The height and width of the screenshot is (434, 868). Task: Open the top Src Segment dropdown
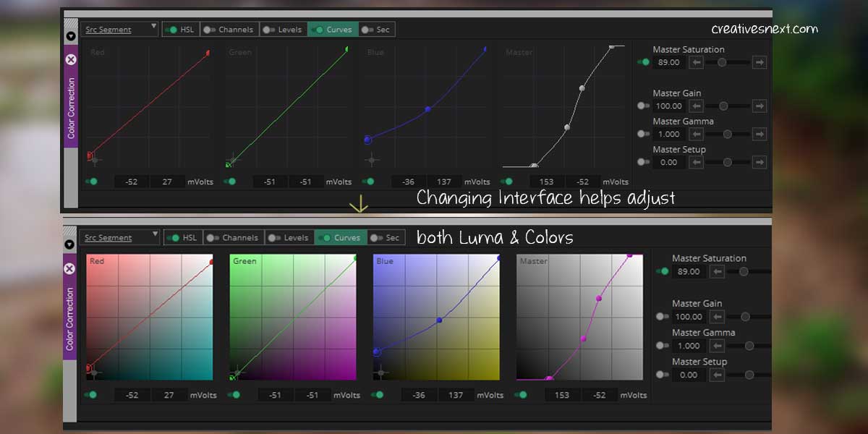(118, 30)
